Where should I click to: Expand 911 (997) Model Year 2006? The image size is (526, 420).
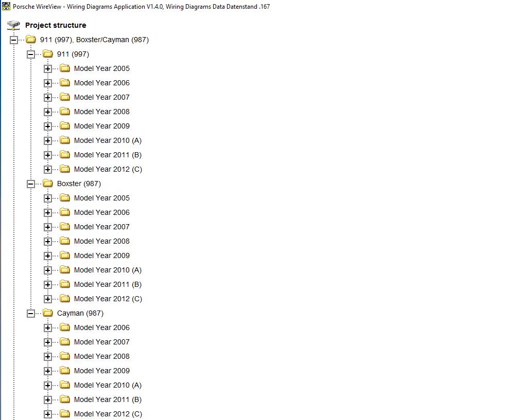(x=48, y=83)
